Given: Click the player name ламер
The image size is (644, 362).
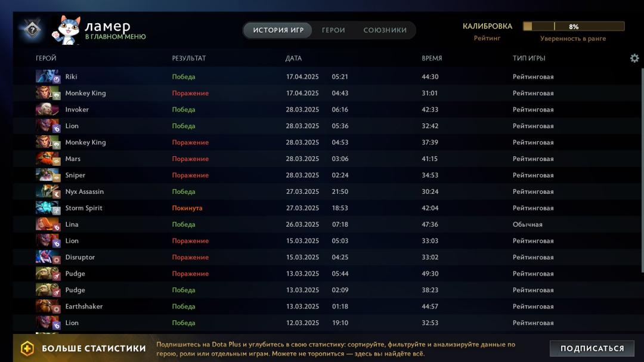Looking at the screenshot, I should point(107,26).
